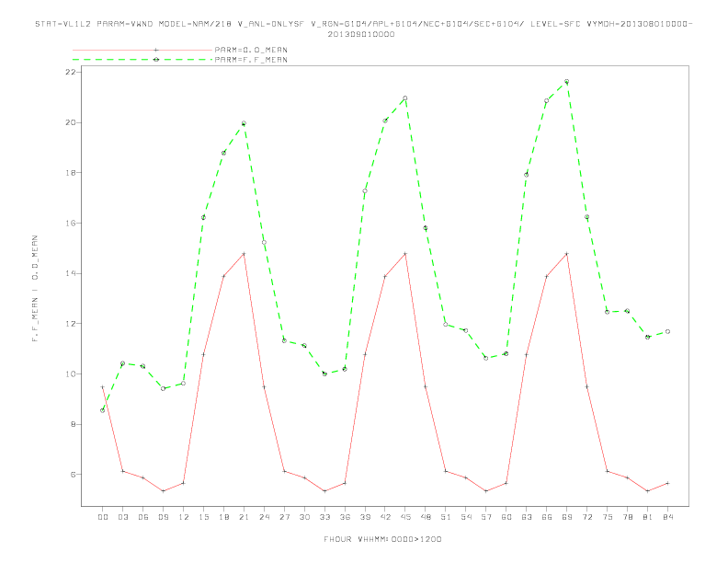Image resolution: width=728 pixels, height=563 pixels.
Task: Click y-axis tick label 16
Action: pyautogui.click(x=71, y=223)
